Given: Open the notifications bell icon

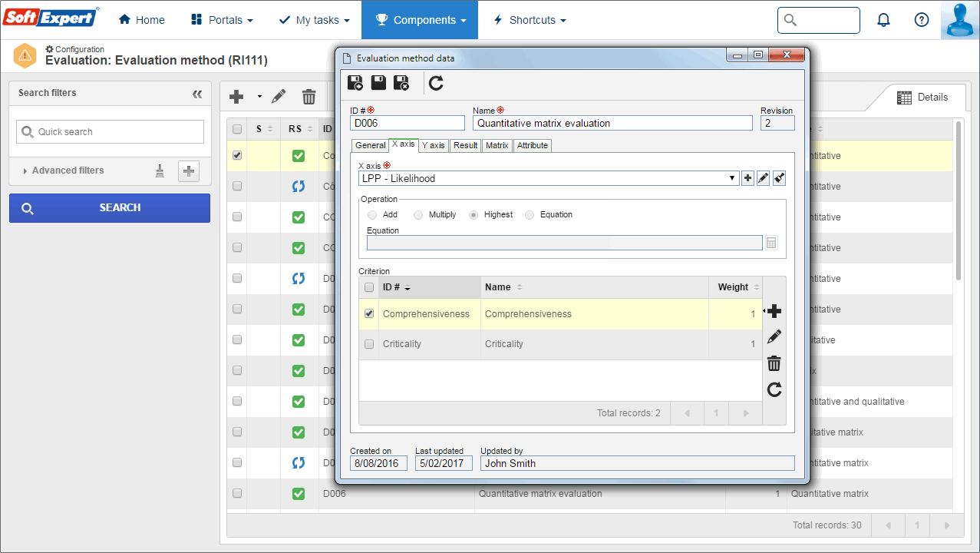Looking at the screenshot, I should click(x=883, y=20).
